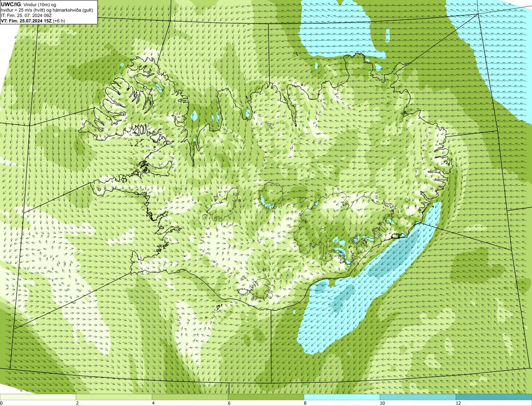Screen dimensions: 532x406
Task: Click the 8–10 m/s light cyan legend swatch
Action: click(342, 397)
